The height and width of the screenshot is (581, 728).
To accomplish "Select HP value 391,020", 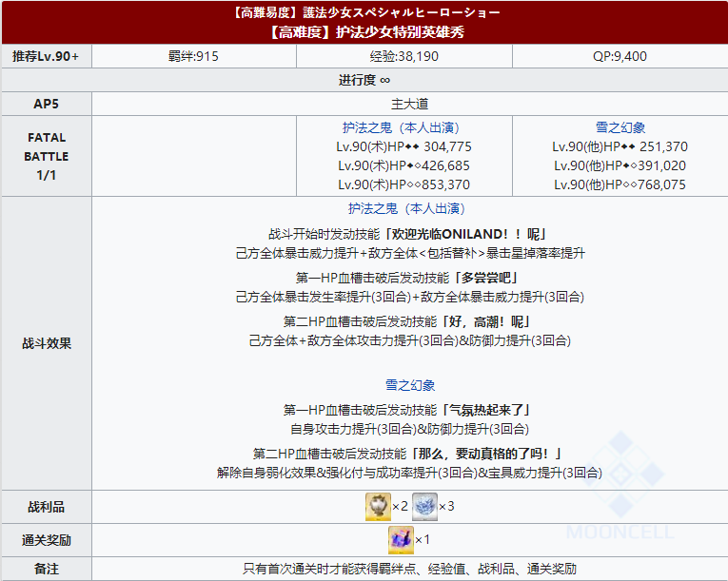I will 662,165.
